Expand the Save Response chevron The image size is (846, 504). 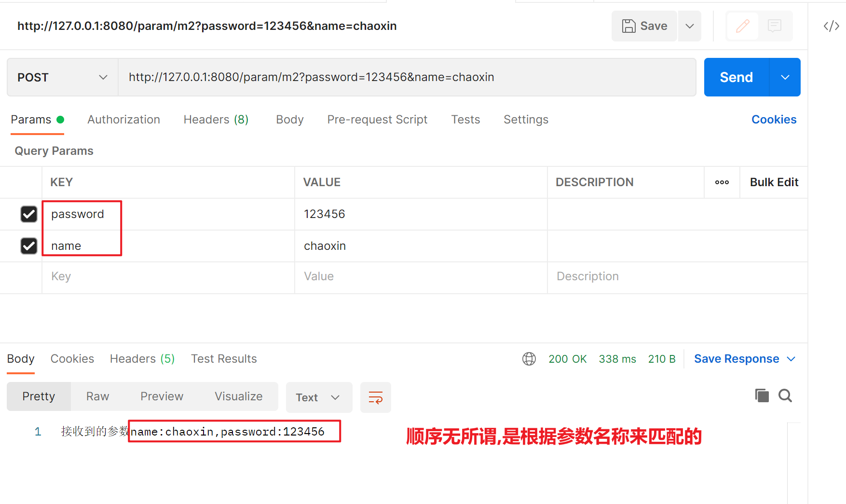[791, 359]
